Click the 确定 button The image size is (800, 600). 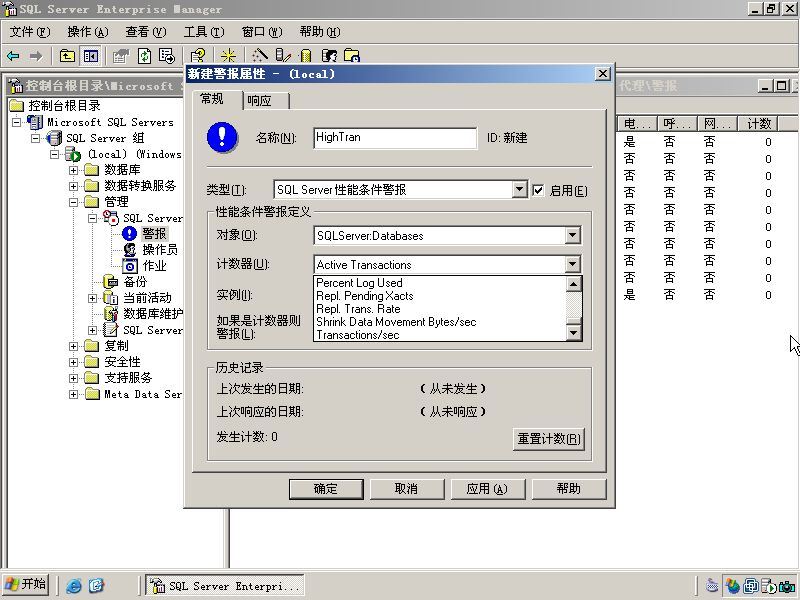click(x=326, y=489)
